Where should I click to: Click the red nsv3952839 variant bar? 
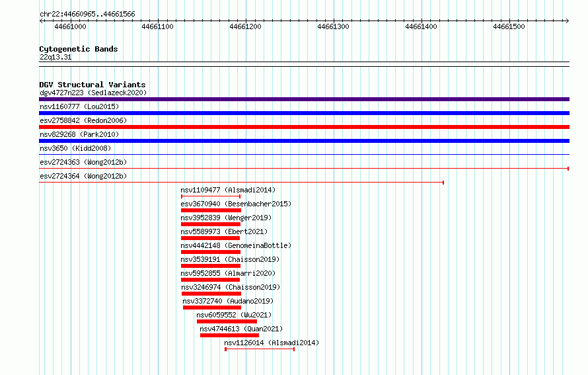[211, 224]
